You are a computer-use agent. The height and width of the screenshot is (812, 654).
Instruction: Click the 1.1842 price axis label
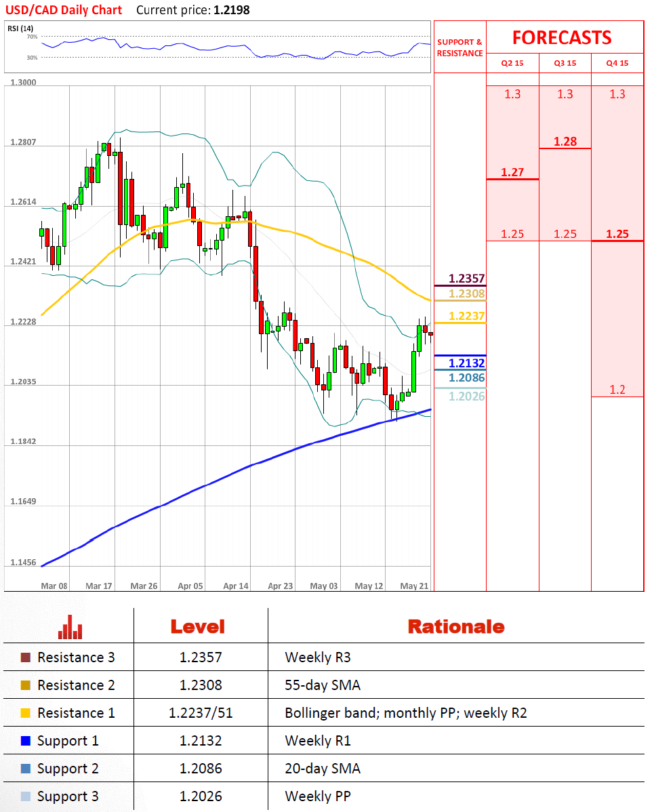pyautogui.click(x=23, y=441)
